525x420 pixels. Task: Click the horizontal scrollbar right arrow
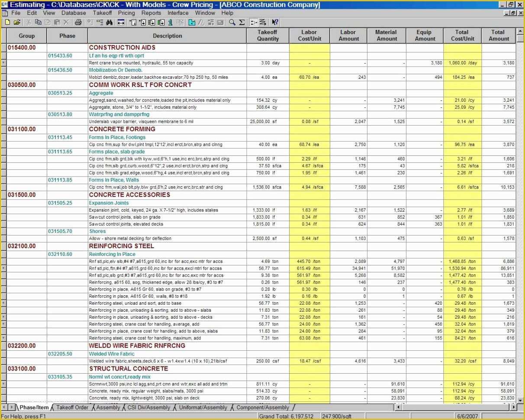coord(514,407)
